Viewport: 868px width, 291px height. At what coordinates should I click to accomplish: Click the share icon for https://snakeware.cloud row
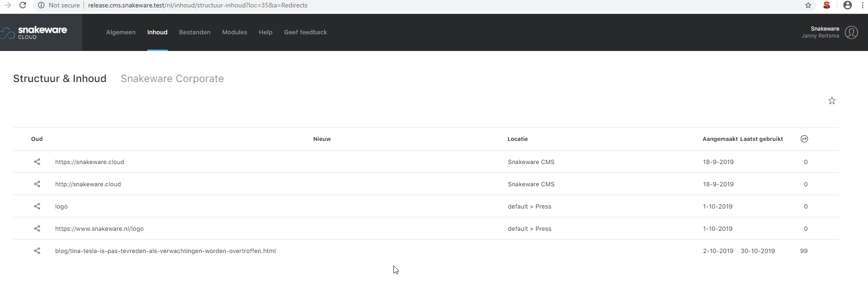click(x=37, y=162)
